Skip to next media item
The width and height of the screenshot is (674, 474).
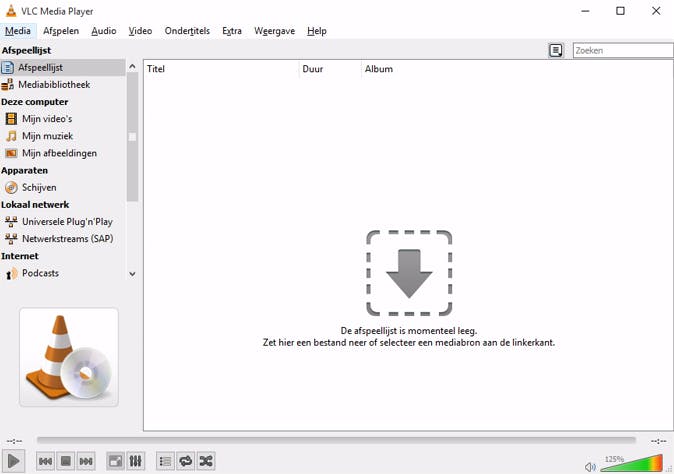[86, 462]
